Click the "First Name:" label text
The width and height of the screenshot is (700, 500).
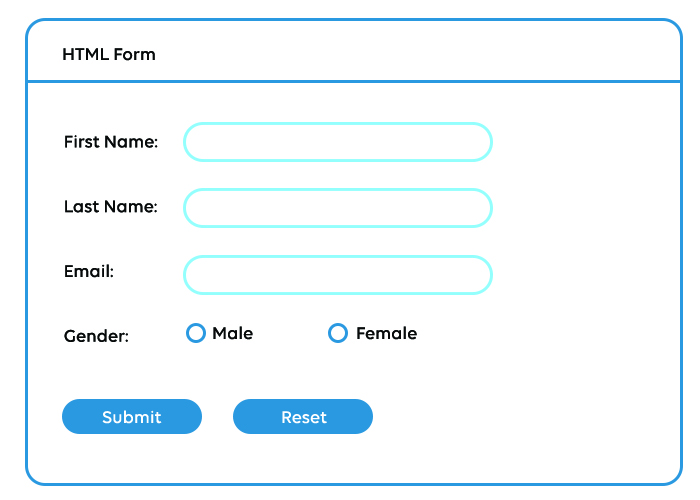tap(111, 142)
